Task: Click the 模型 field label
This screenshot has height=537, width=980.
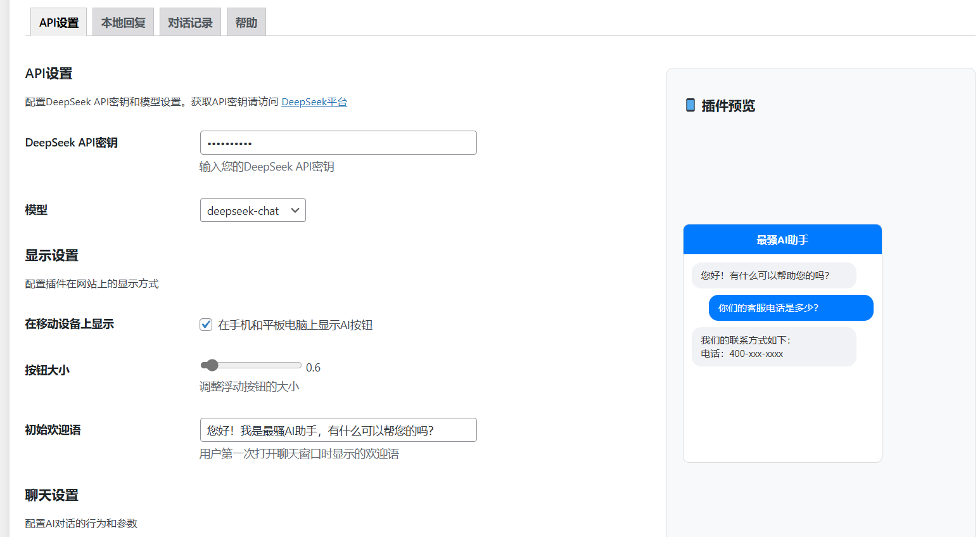Action: coord(36,210)
